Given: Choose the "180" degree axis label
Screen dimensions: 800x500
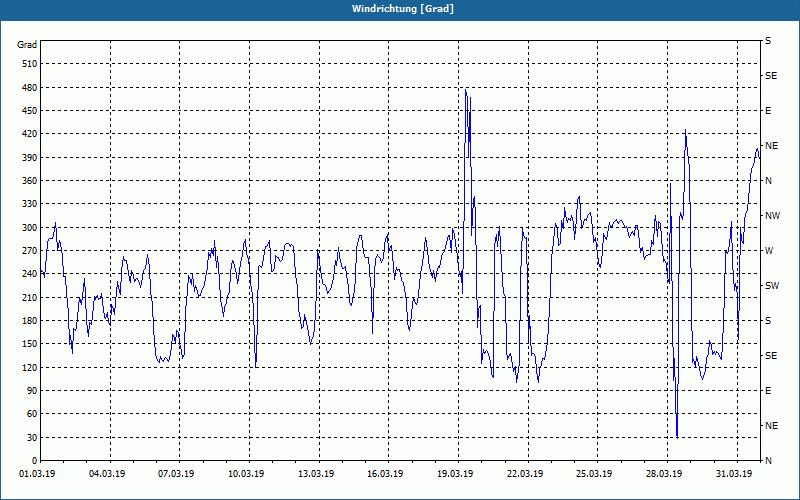Looking at the screenshot, I should coord(30,321).
